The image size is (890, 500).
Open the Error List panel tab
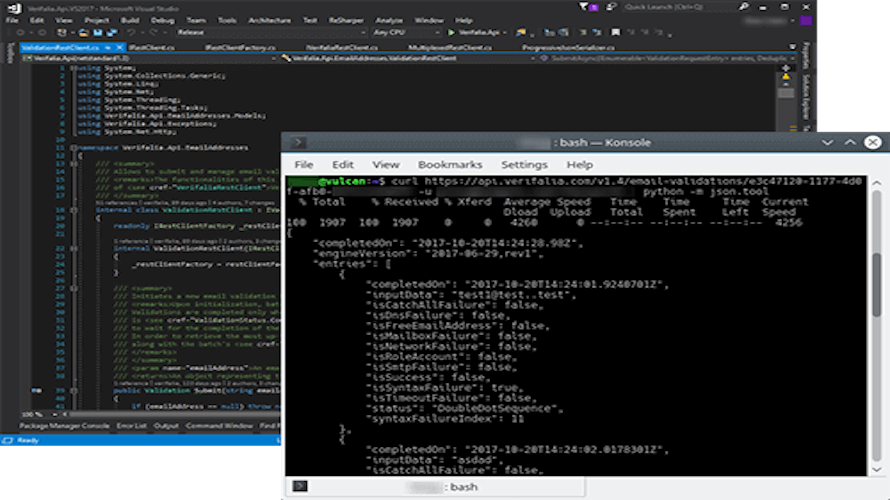point(131,426)
